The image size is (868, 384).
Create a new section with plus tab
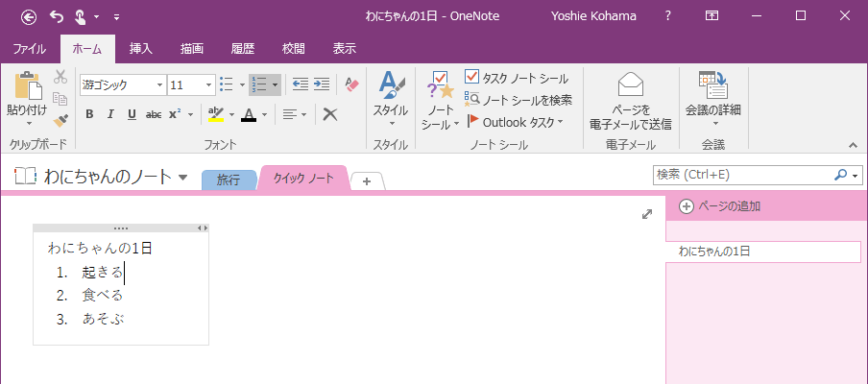click(x=367, y=180)
